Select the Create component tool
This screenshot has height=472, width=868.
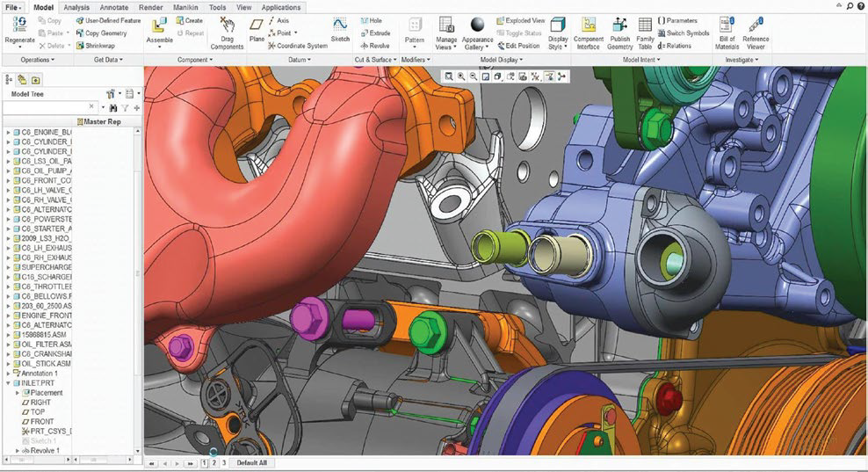click(x=189, y=20)
